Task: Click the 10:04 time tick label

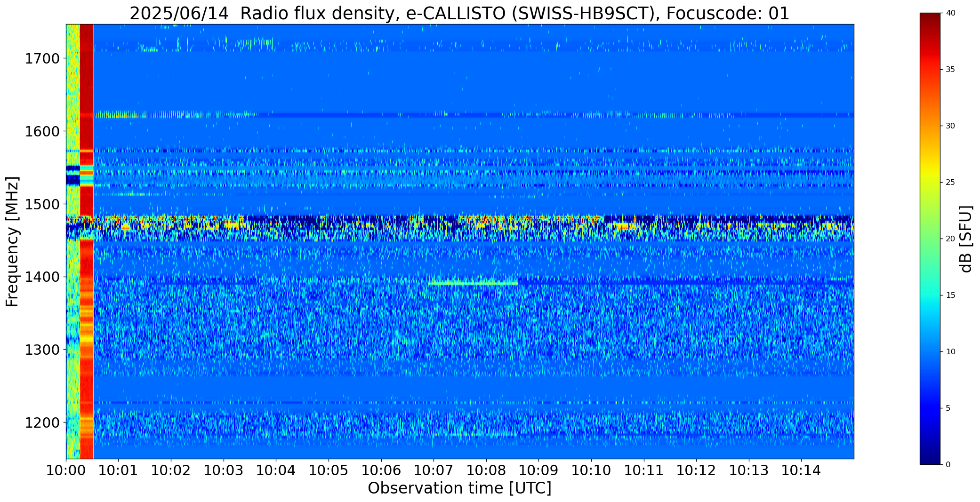Action: [276, 470]
